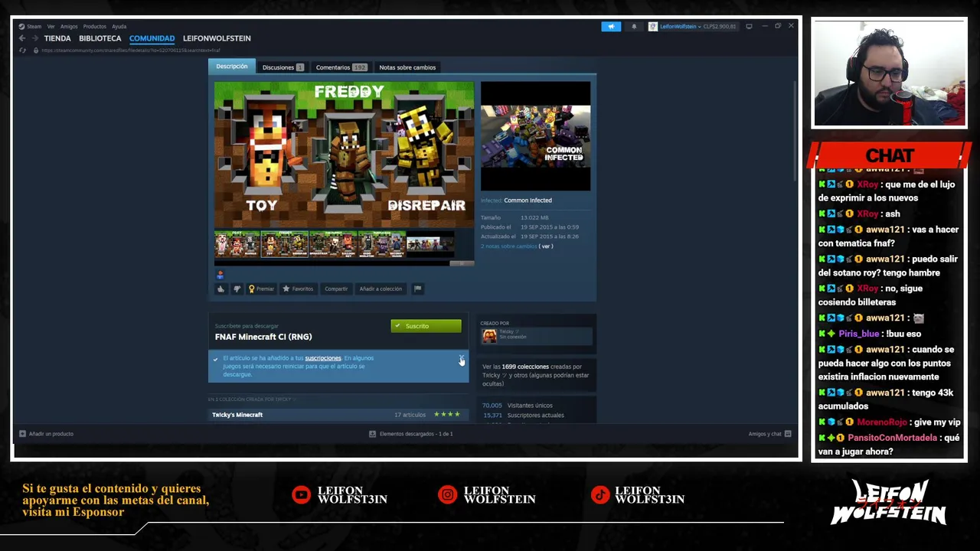
Task: Click the creator Tr1cky avatar
Action: [x=489, y=336]
